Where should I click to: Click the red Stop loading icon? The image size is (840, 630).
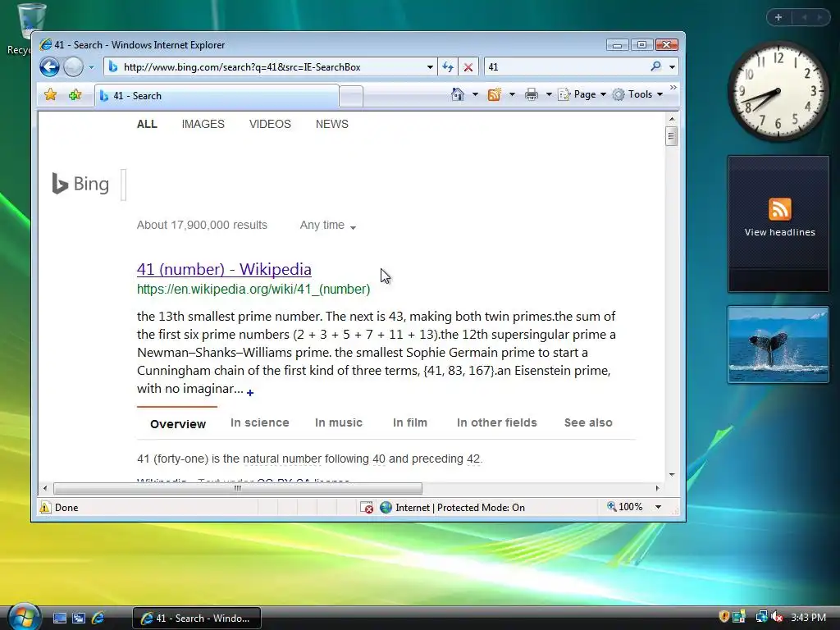468,67
